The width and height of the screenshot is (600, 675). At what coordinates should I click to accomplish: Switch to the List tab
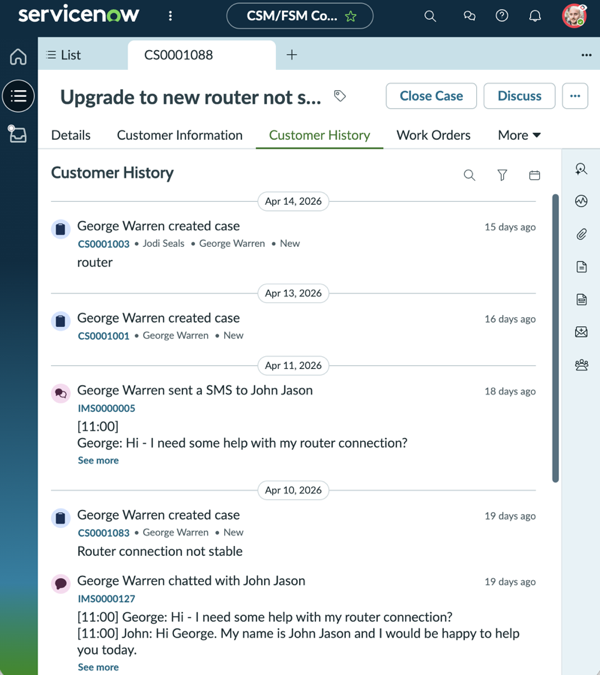click(64, 55)
